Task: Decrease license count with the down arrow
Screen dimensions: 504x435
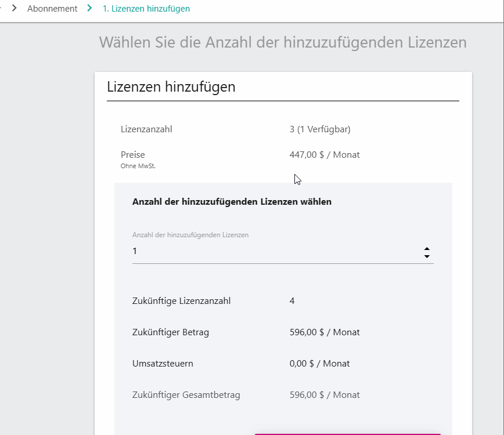Action: point(427,256)
